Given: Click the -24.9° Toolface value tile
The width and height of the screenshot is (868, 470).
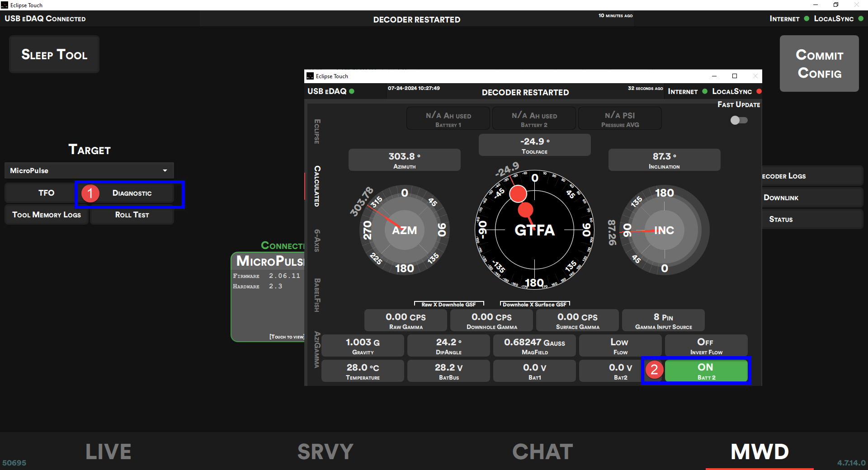Looking at the screenshot, I should point(534,145).
